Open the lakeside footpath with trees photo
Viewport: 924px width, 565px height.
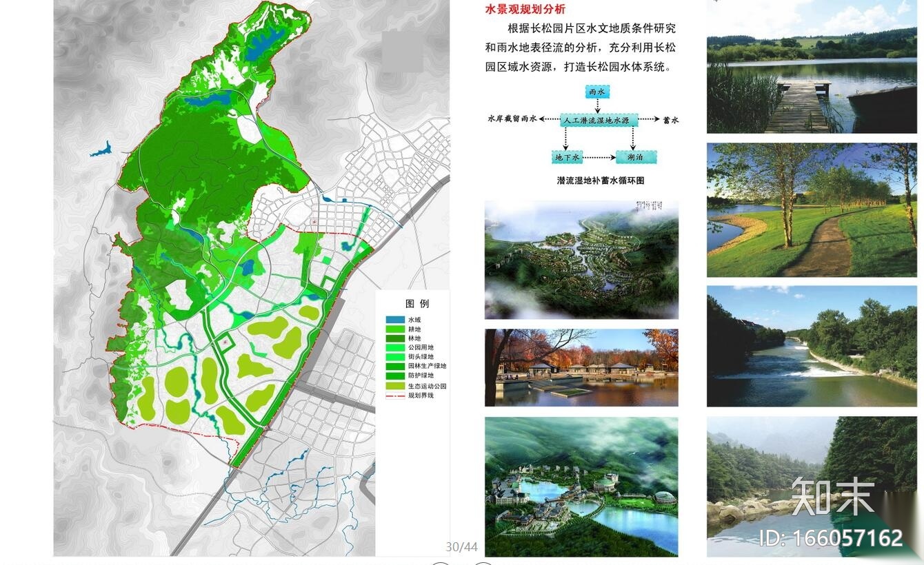(x=812, y=210)
